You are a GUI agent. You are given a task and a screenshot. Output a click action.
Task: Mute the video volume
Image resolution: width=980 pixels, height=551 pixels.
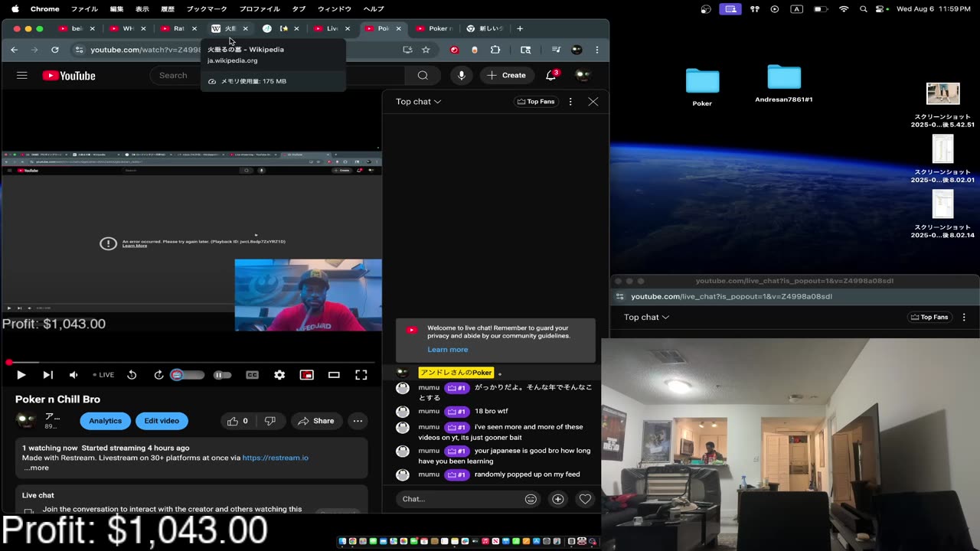click(x=73, y=375)
